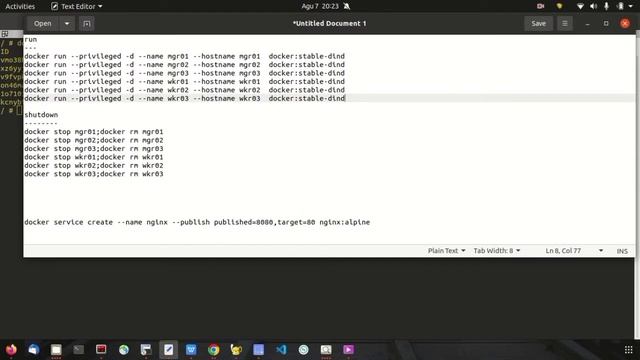
Task: Open the Wi-Fi network indicator
Action: point(580,6)
